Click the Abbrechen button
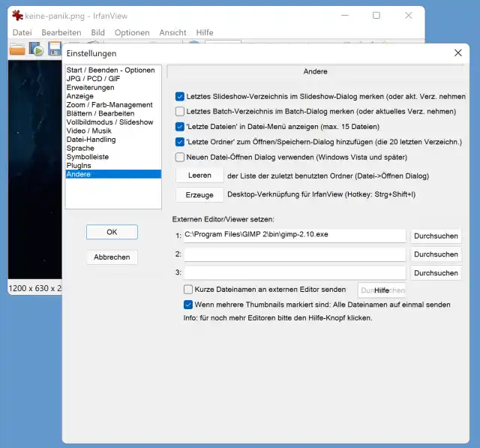 pos(112,257)
